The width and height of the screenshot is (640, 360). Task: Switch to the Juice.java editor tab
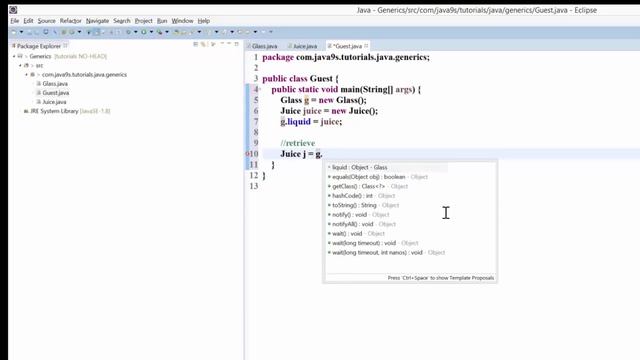coord(302,46)
